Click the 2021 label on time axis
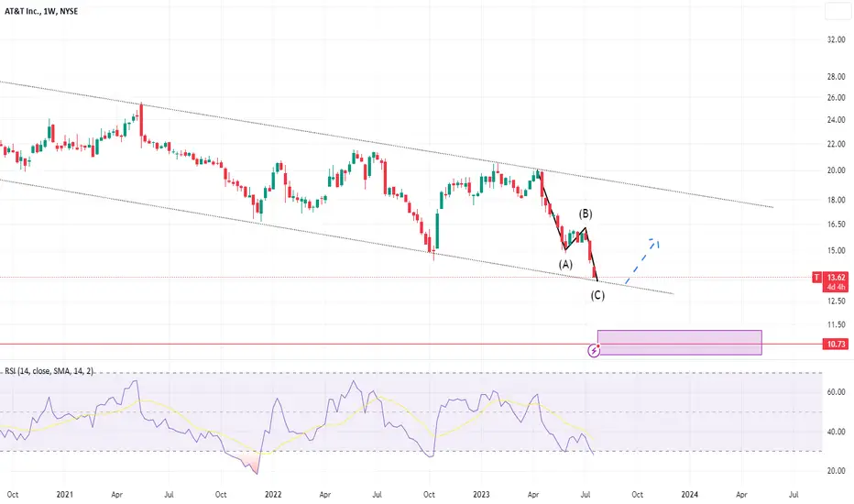The width and height of the screenshot is (854, 504). click(x=65, y=495)
